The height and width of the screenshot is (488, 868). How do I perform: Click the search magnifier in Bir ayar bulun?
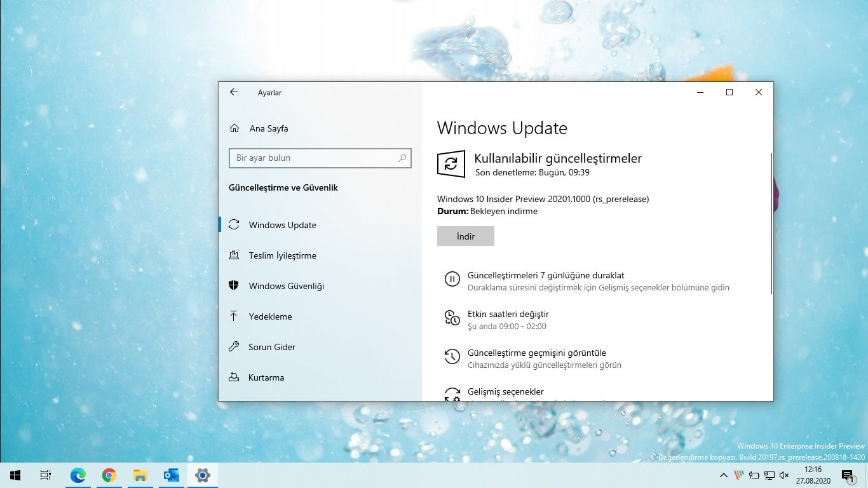[x=402, y=158]
